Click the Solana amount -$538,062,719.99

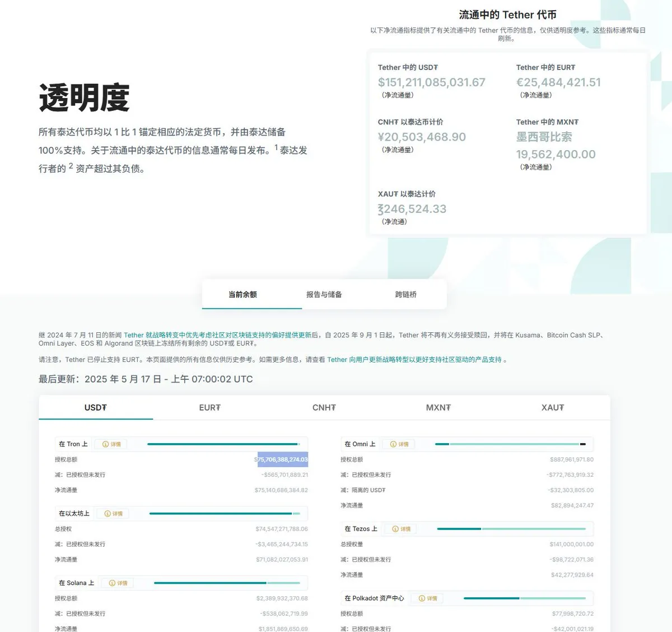click(284, 614)
